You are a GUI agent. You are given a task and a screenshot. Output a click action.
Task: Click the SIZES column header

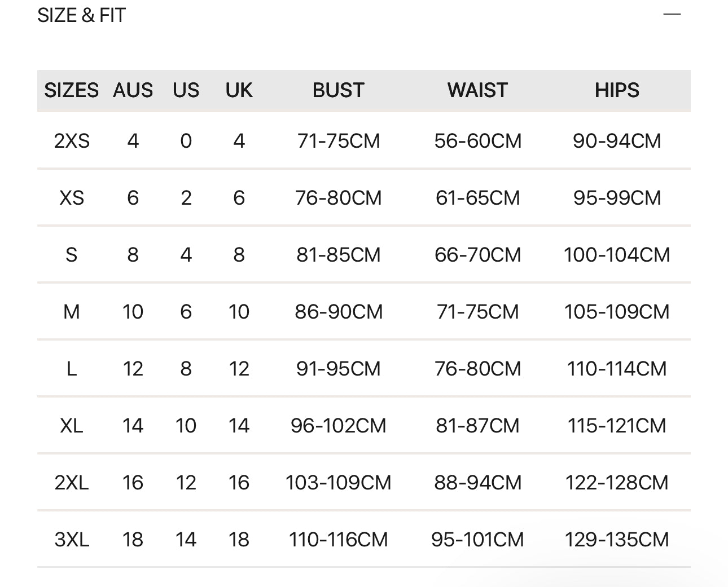click(x=71, y=90)
